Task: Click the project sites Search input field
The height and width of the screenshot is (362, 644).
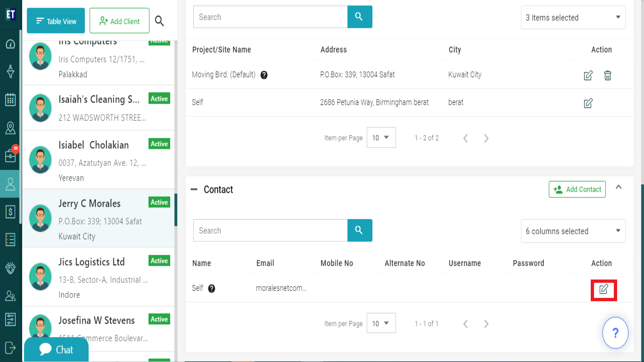Action: (x=271, y=17)
